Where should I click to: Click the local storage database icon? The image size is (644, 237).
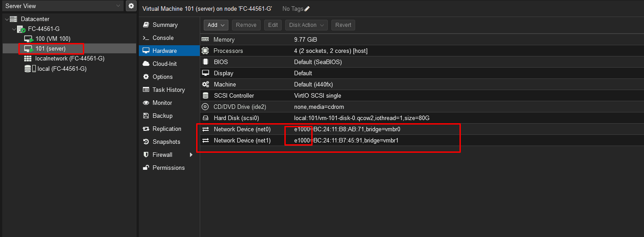(28, 69)
